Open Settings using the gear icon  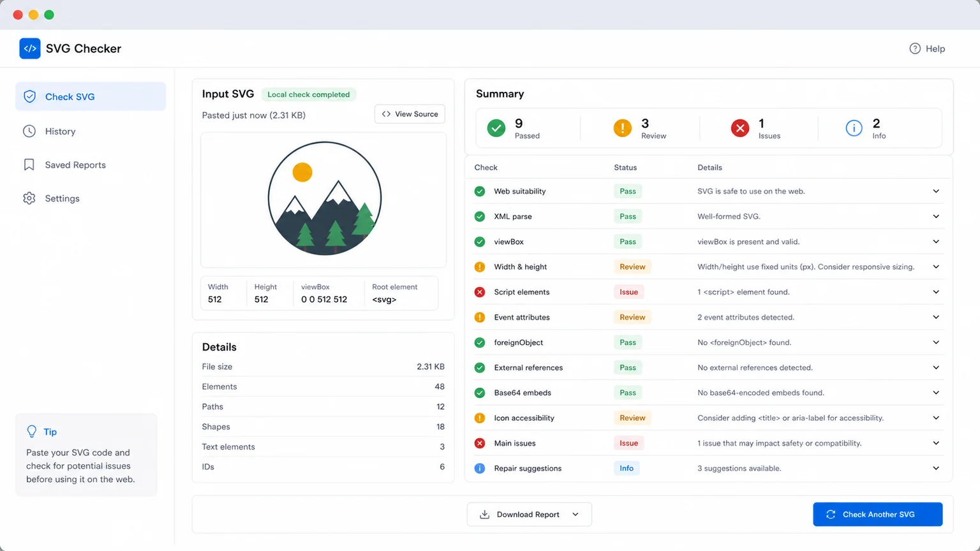click(x=29, y=198)
